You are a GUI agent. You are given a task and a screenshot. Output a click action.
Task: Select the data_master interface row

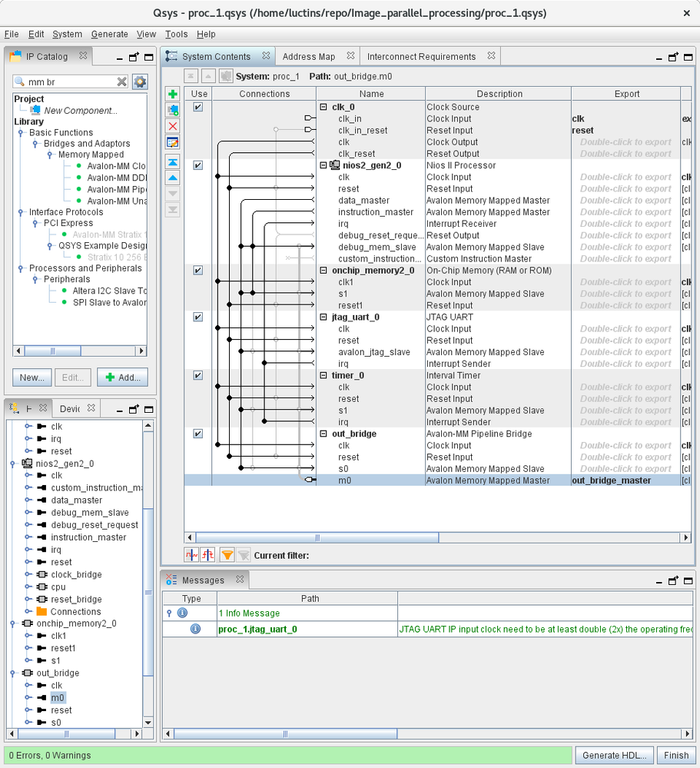pyautogui.click(x=363, y=201)
